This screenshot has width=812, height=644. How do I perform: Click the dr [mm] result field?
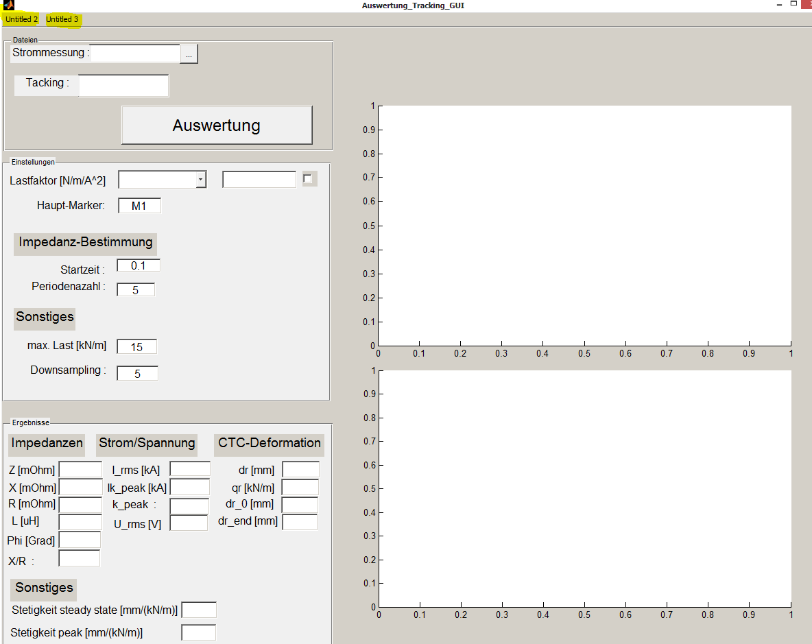[300, 470]
